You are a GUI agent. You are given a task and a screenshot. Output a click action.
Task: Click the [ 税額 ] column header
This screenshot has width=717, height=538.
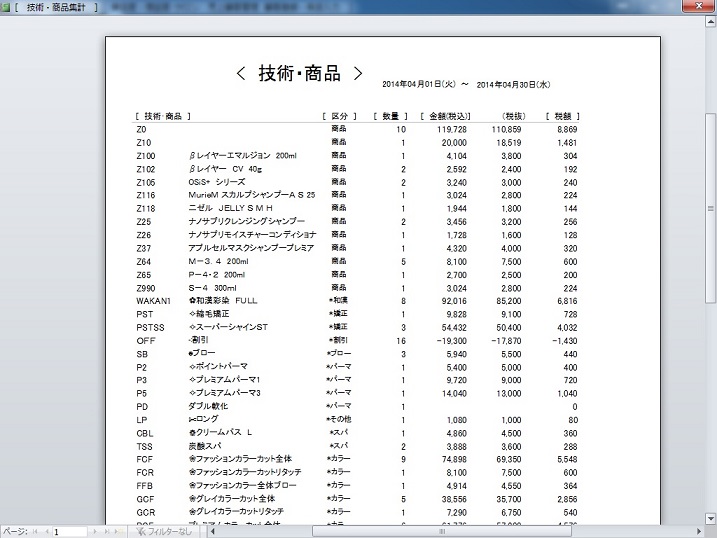pos(562,117)
